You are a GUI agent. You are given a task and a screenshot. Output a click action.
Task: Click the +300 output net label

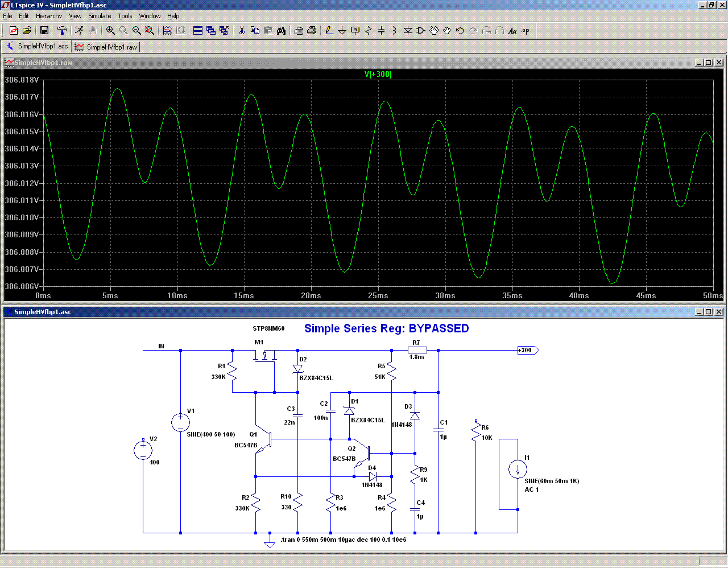[x=527, y=350]
